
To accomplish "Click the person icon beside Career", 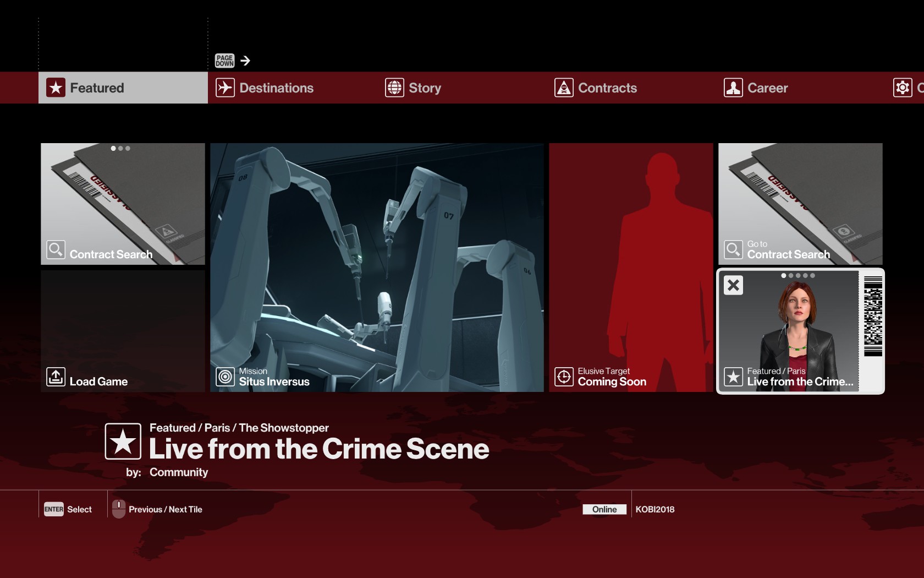I will pos(733,88).
